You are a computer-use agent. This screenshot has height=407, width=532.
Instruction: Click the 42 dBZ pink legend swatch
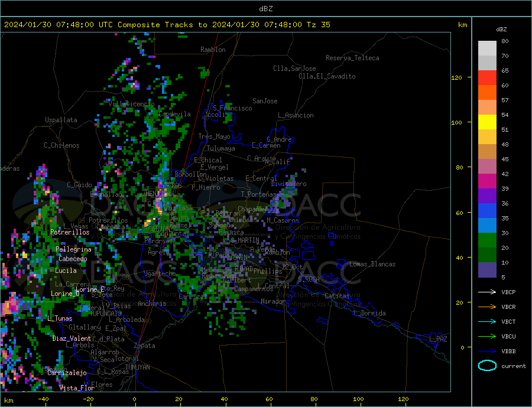487,167
